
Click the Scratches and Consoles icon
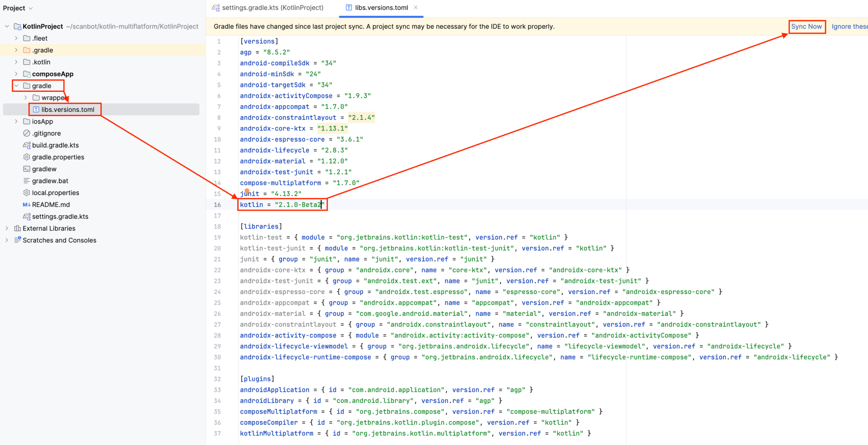tap(17, 240)
